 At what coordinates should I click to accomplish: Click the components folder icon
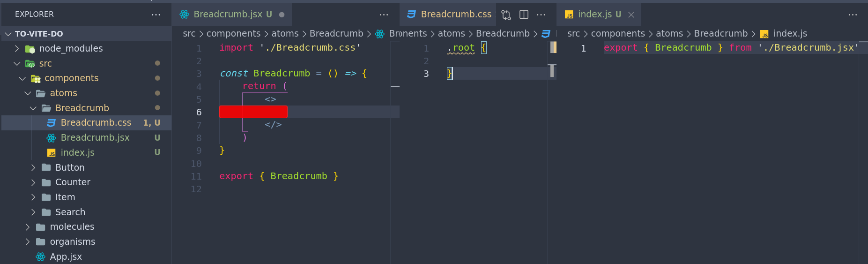pos(36,78)
